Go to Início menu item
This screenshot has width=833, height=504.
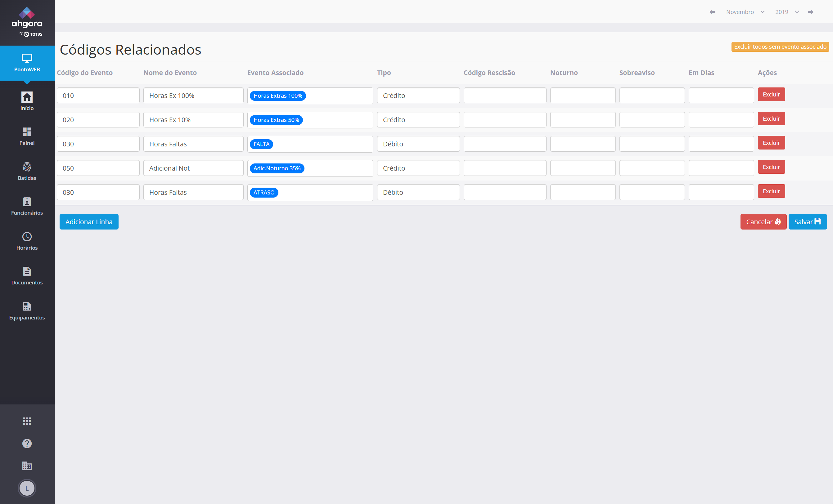coord(27,101)
